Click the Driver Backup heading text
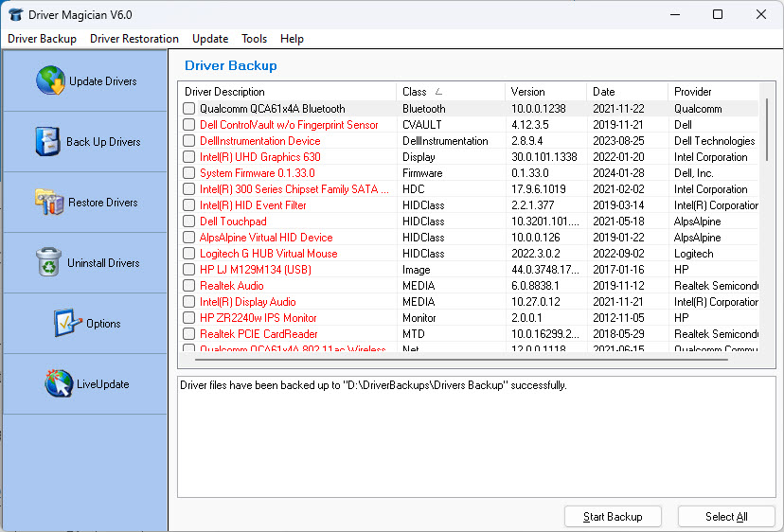 click(x=230, y=65)
